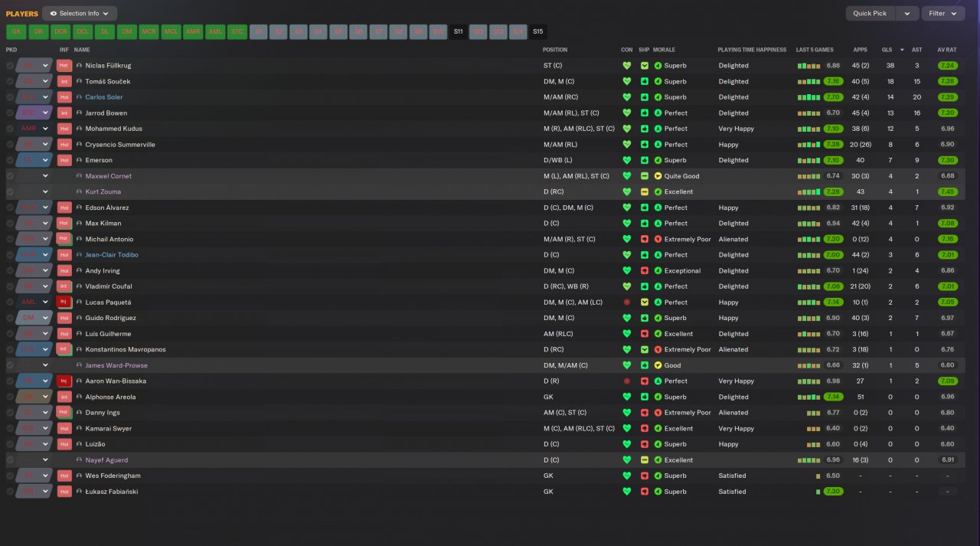The width and height of the screenshot is (980, 546).
Task: Select the DCR position slot
Action: coord(60,31)
